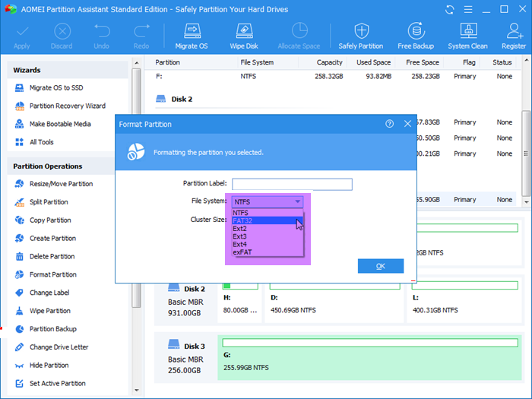Select Resize/Move Partition operation
The width and height of the screenshot is (532, 399).
click(x=61, y=184)
